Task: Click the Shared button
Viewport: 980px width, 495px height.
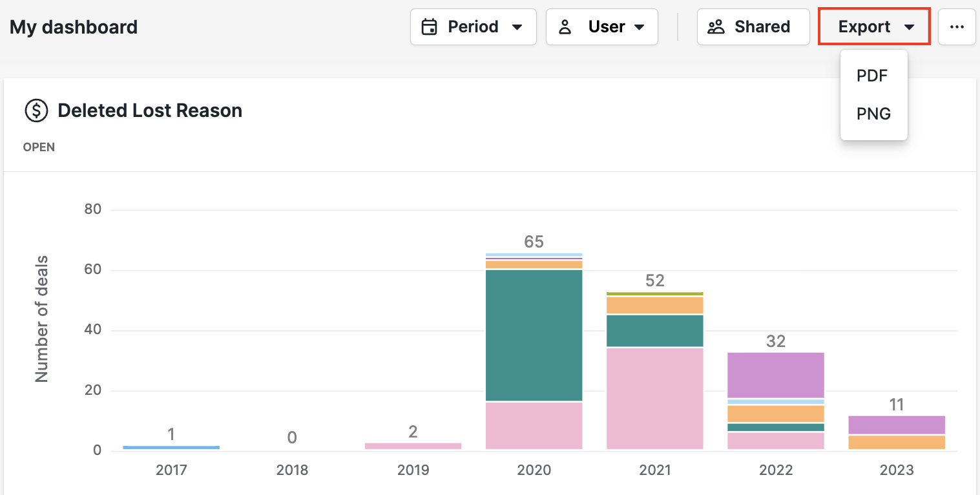Action: coord(753,26)
